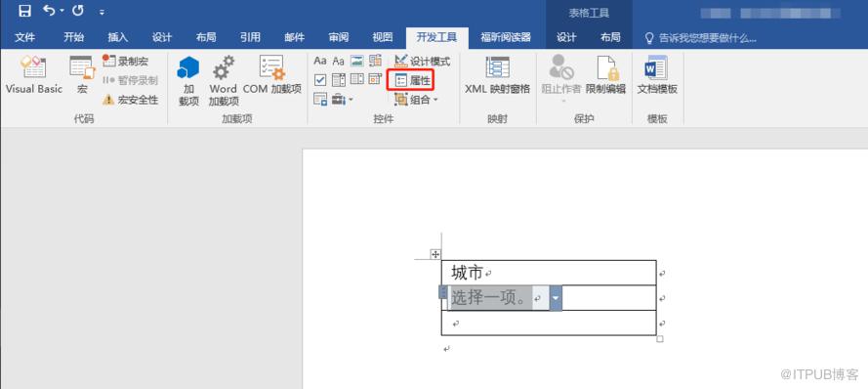Click the 宏 (Macros) button

82,75
